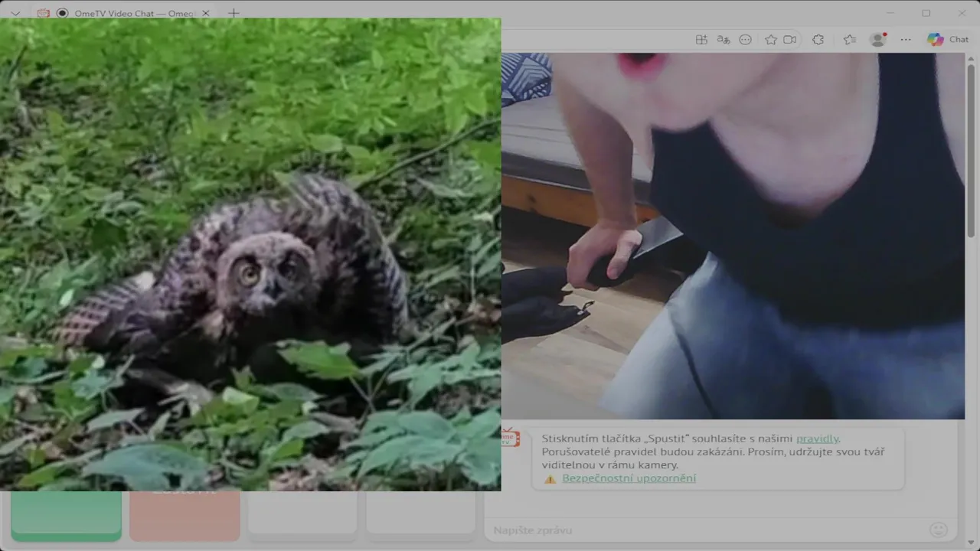Maximize the browser window
The image size is (980, 551).
click(x=926, y=13)
